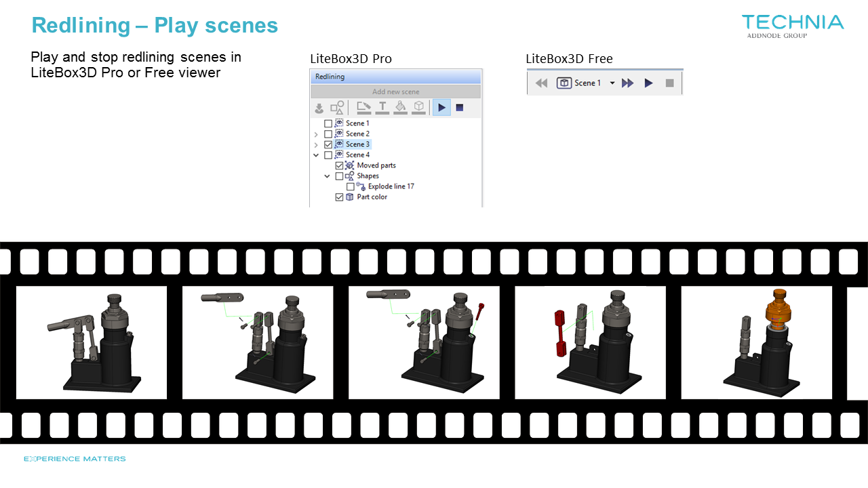Select the pencil draw tool in Redlining toolbar
The image size is (868, 488).
pyautogui.click(x=364, y=108)
